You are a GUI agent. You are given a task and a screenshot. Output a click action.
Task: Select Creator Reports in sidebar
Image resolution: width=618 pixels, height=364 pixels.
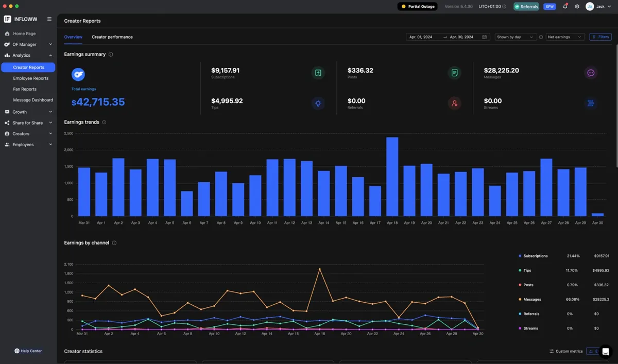(28, 67)
